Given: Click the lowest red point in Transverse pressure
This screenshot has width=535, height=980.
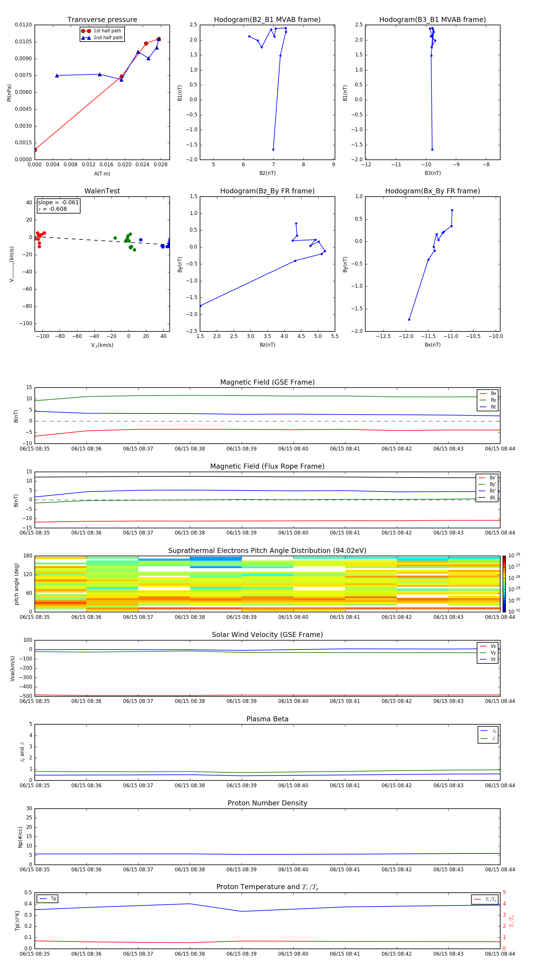Looking at the screenshot, I should pos(35,150).
